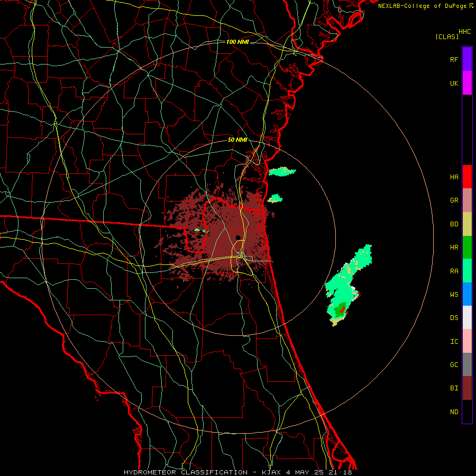476x476 pixels.
Task: Click the Hydrometeor Classification KJAX timestamp caption
Action: [237, 472]
